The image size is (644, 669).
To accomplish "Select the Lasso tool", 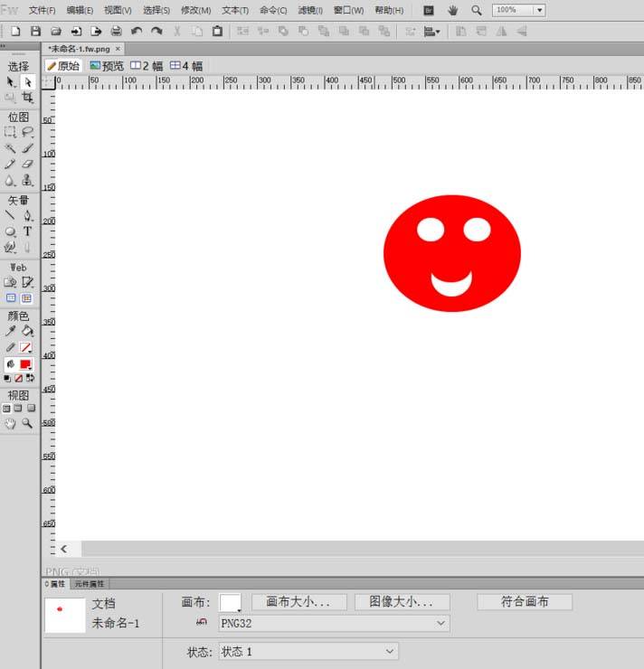I will (x=27, y=132).
